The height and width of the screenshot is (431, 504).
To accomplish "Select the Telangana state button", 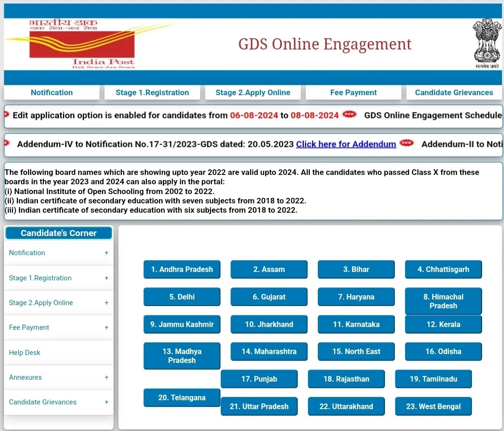I will pos(182,397).
